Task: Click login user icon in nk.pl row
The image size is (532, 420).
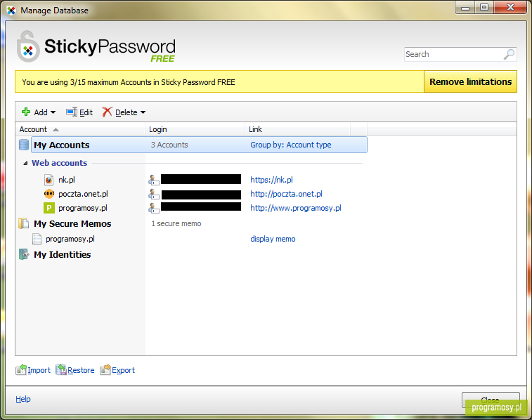Action: point(154,180)
